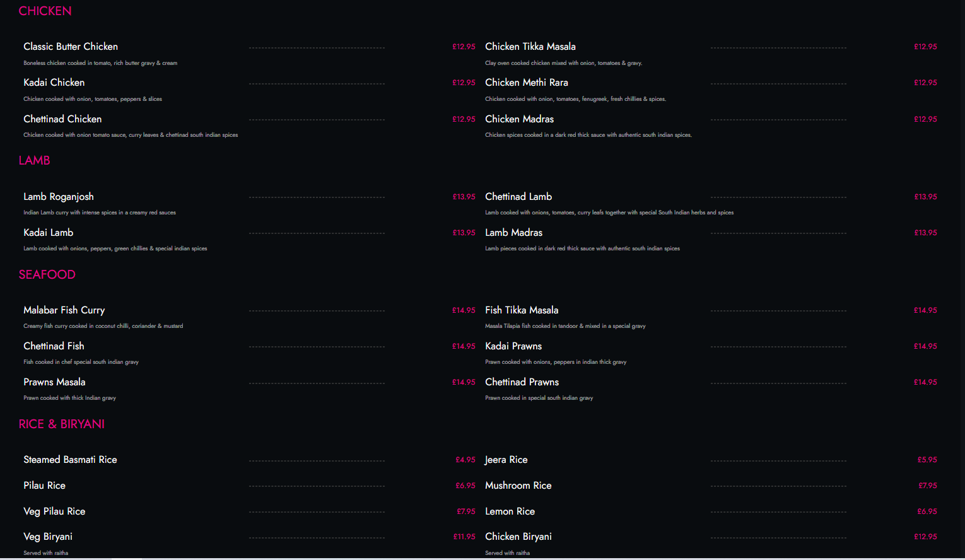This screenshot has width=965, height=560.
Task: Click the Chettinad Chicken dish title
Action: (x=62, y=119)
